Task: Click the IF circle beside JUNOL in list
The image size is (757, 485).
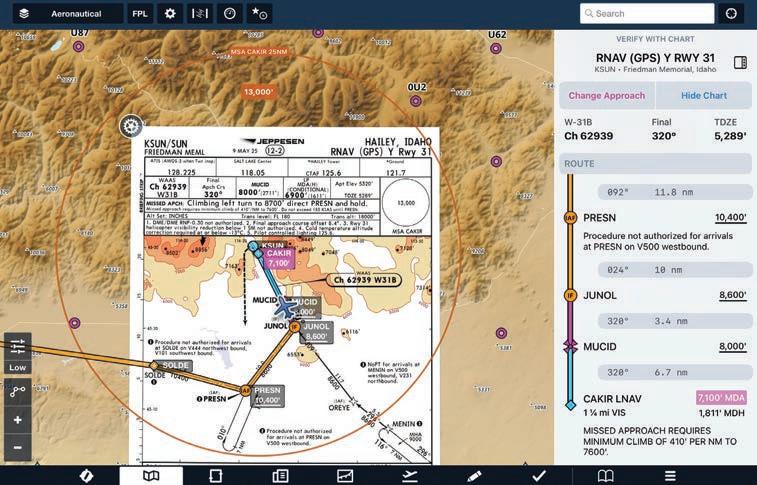Action: 570,295
